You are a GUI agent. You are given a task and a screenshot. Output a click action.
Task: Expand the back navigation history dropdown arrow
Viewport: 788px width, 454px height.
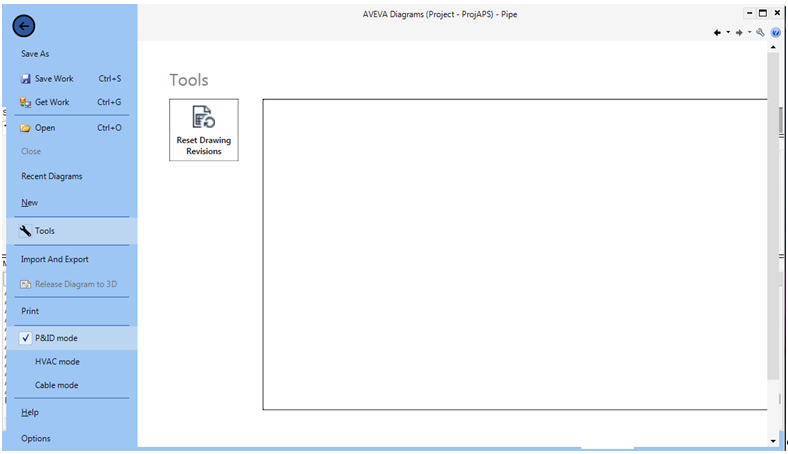pos(727,33)
